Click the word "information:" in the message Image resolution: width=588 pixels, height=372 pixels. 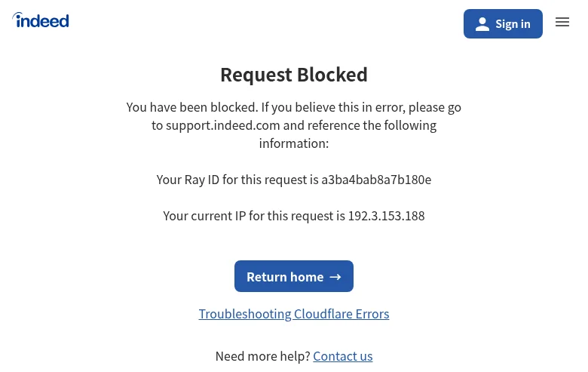pos(294,143)
